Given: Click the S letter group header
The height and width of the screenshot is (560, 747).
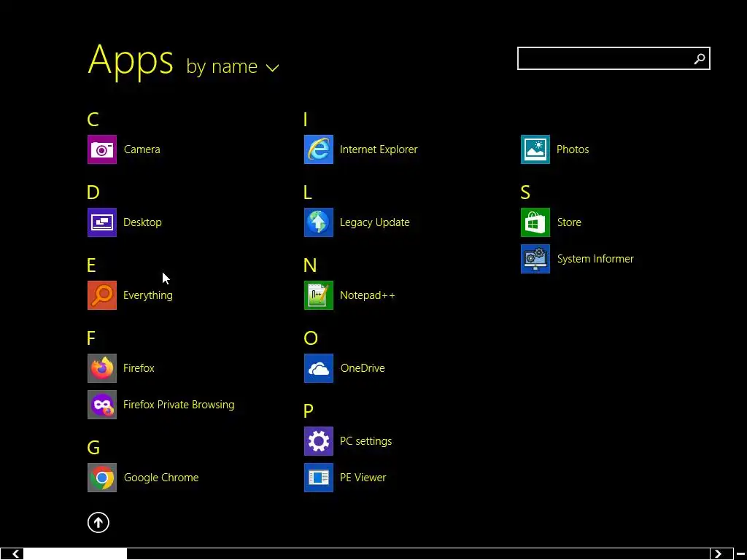Looking at the screenshot, I should pos(525,192).
